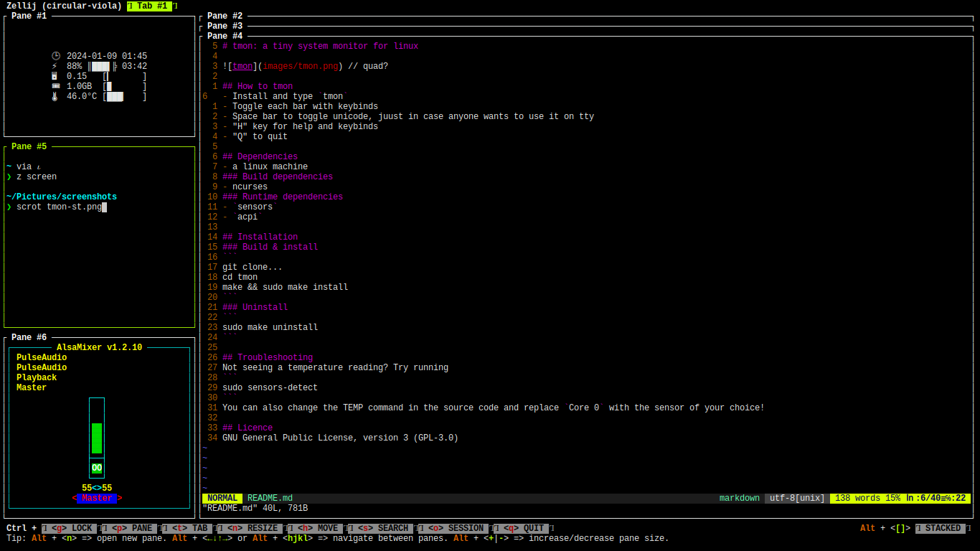Click the <q> QUIT button
Viewport: 980px width, 551px height.
[x=521, y=528]
